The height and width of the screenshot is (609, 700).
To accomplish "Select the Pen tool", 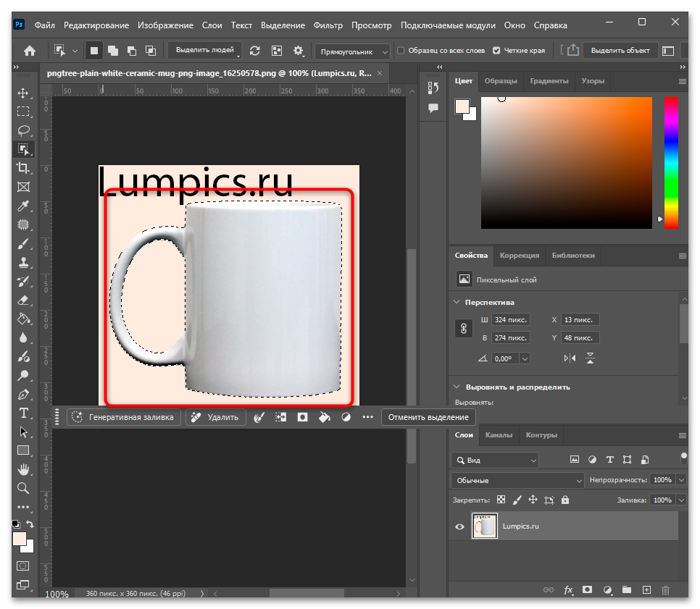I will coord(23,395).
